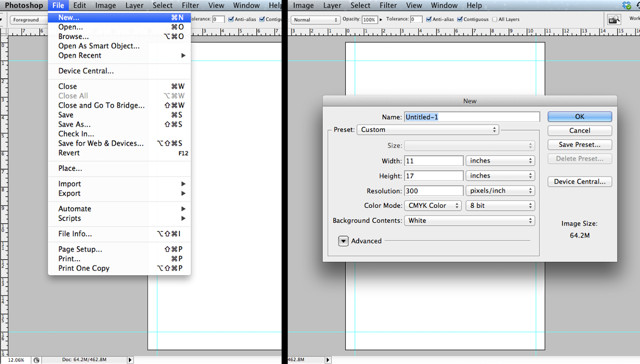This screenshot has height=364, width=640.
Task: Open the Edit menu
Action: [x=80, y=5]
